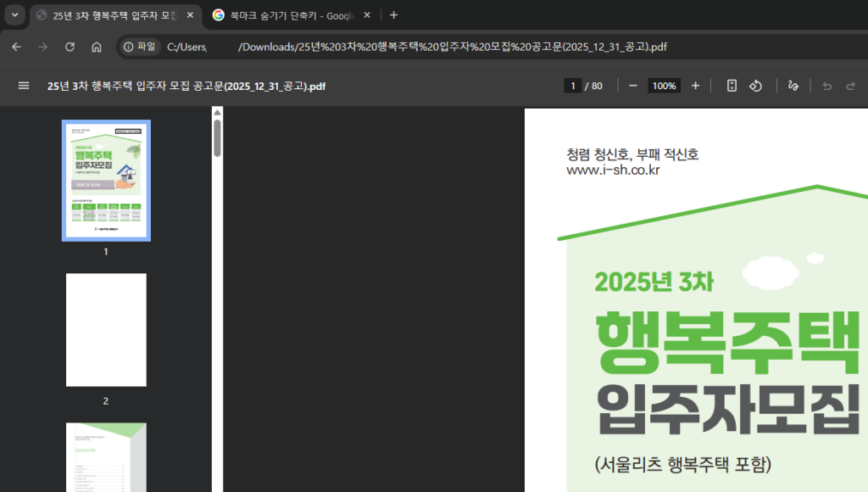Screen dimensions: 868x492
Task: Enable the PDF annotation drawing mode
Action: 793,86
